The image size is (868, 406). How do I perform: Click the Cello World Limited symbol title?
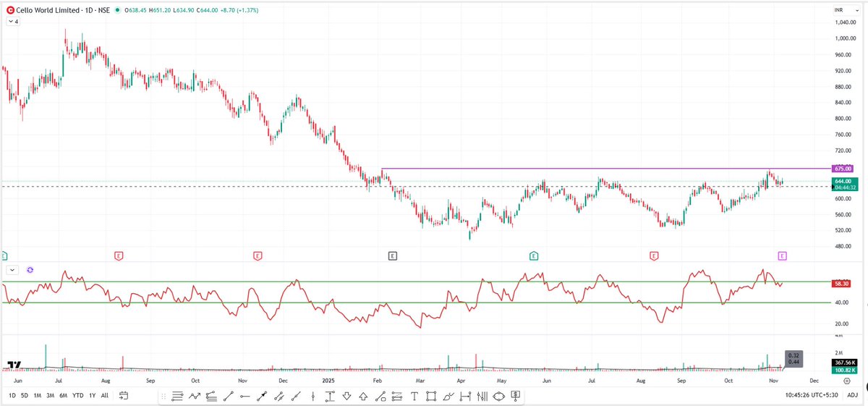tap(48, 10)
